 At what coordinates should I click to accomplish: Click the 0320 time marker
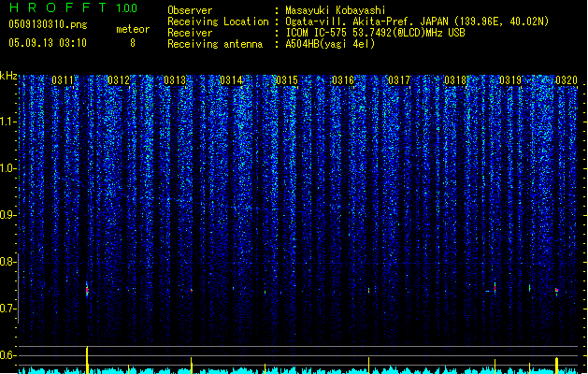566,80
